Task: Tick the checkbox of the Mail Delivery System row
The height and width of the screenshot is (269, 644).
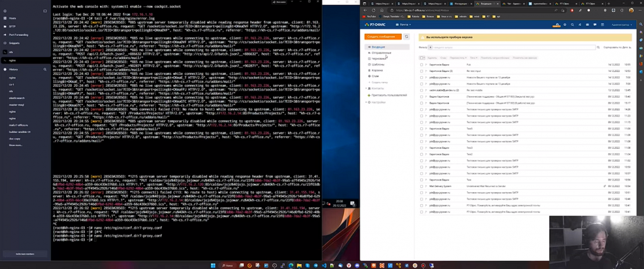Action: point(421,186)
